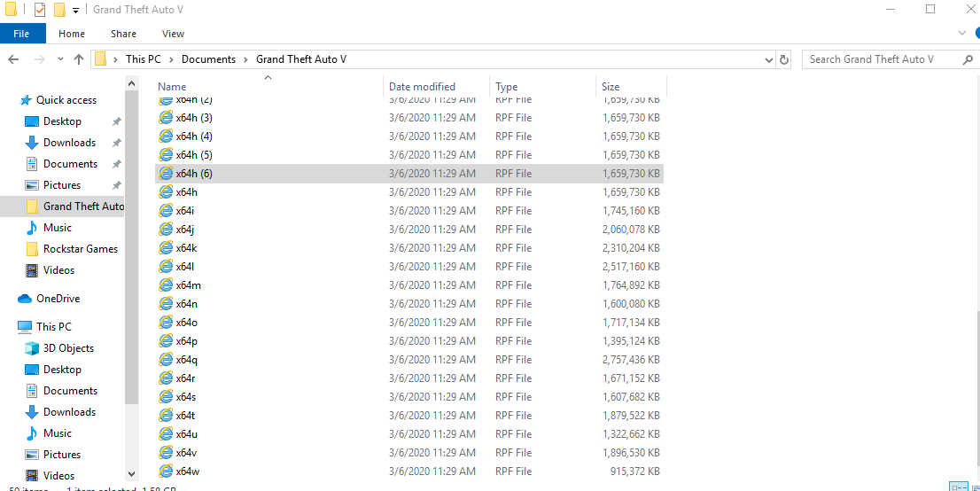Click the 1,879,522 KB size value
The image size is (980, 491).
[631, 416]
